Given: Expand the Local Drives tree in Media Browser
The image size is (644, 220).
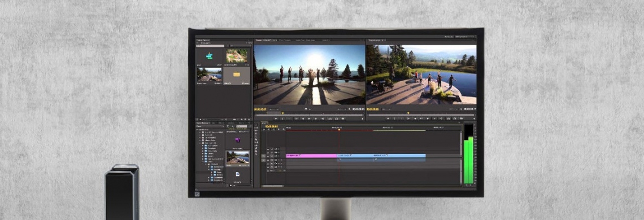Looking at the screenshot, I should click(197, 130).
